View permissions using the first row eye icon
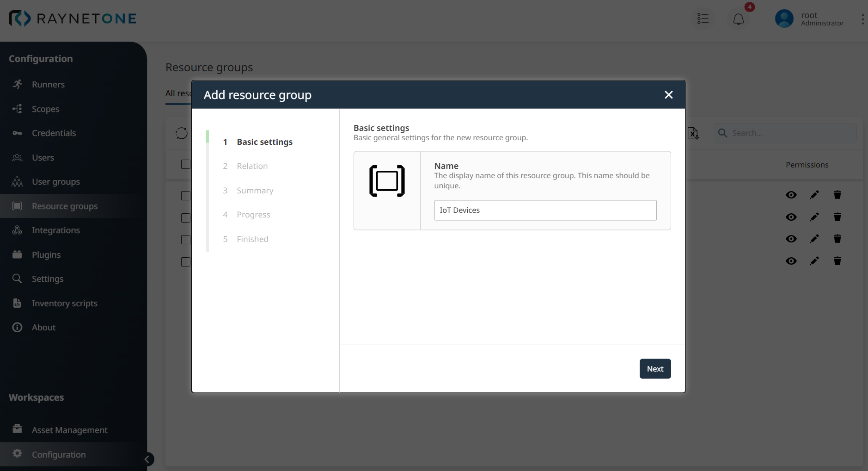Screen dimensions: 868x471 791,195
